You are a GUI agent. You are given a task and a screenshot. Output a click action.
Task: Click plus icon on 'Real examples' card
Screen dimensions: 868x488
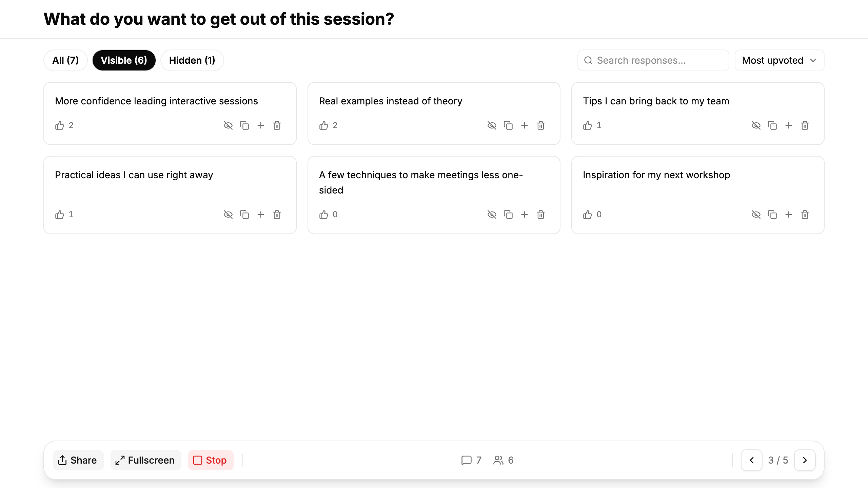525,125
